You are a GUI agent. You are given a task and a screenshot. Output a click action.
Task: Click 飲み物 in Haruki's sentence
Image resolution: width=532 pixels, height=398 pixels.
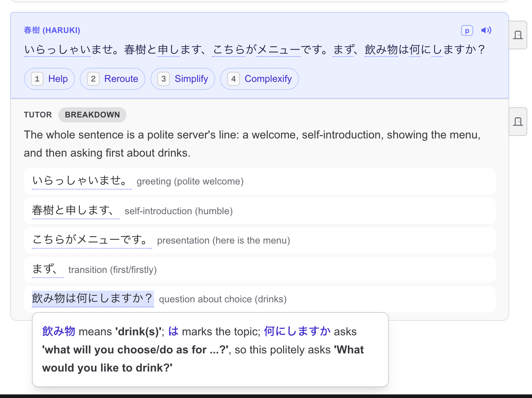(381, 50)
